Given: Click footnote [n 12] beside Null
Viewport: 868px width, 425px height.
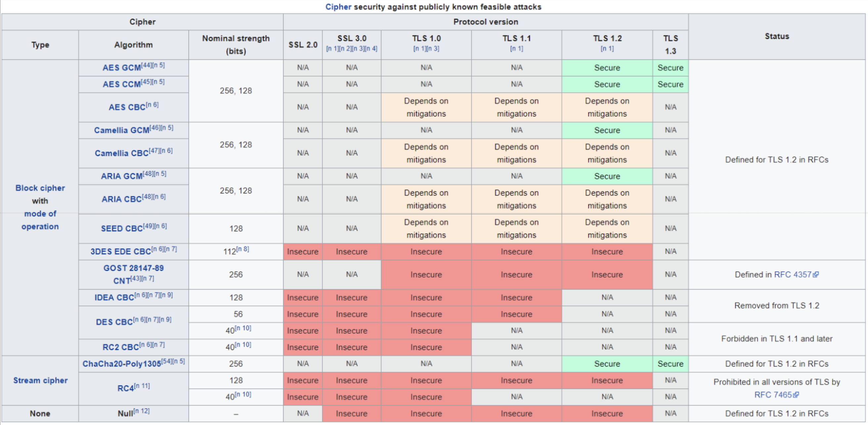Looking at the screenshot, I should [141, 411].
